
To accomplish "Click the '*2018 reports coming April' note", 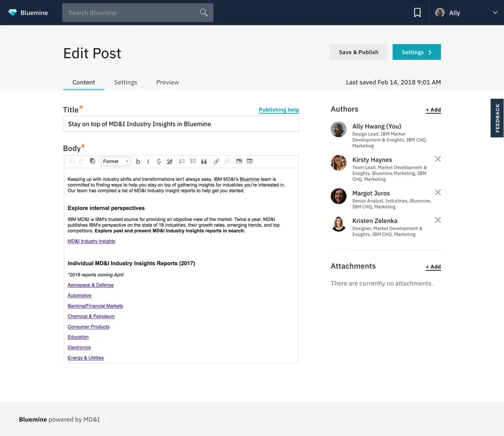I will point(95,275).
